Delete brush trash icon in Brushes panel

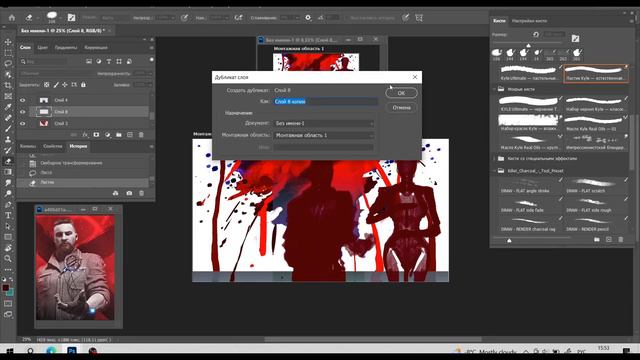coord(621,240)
